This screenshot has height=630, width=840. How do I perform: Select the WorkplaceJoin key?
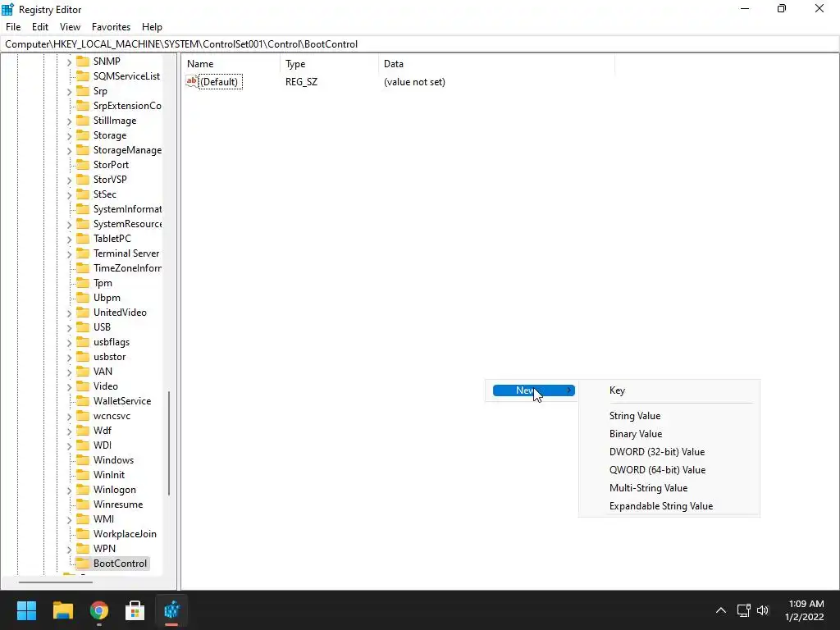[125, 533]
